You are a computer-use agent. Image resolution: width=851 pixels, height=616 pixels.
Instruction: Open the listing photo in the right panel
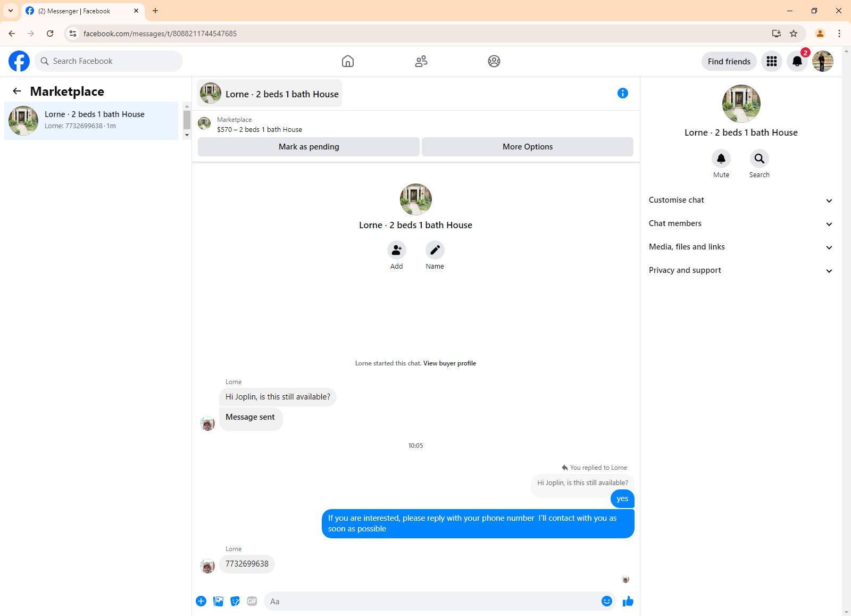(x=741, y=104)
